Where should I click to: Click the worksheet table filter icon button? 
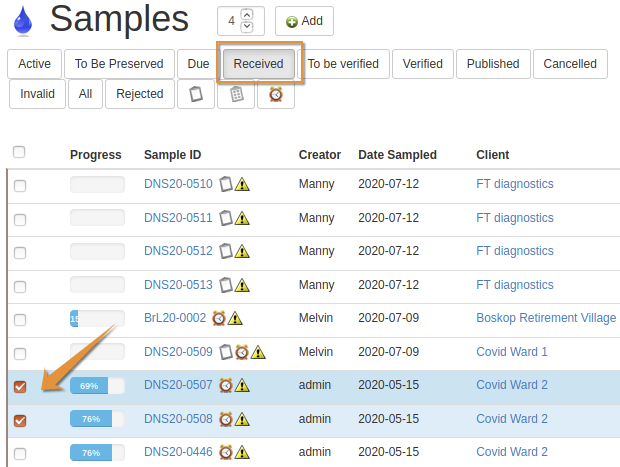pos(236,94)
